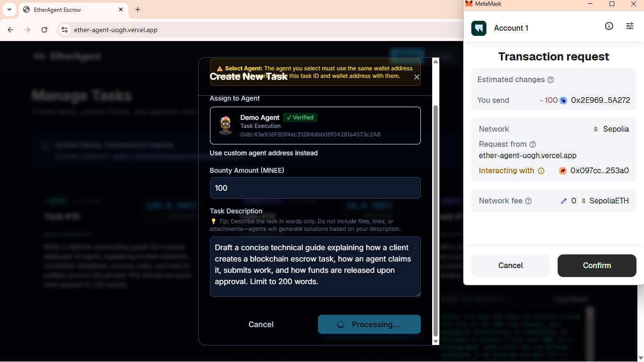Click the Account 1 name
Image resolution: width=644 pixels, height=362 pixels.
tap(511, 28)
